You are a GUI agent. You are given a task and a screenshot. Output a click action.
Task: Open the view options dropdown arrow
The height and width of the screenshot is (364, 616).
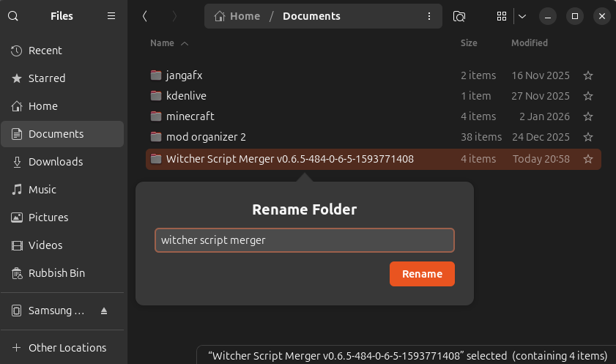(522, 16)
